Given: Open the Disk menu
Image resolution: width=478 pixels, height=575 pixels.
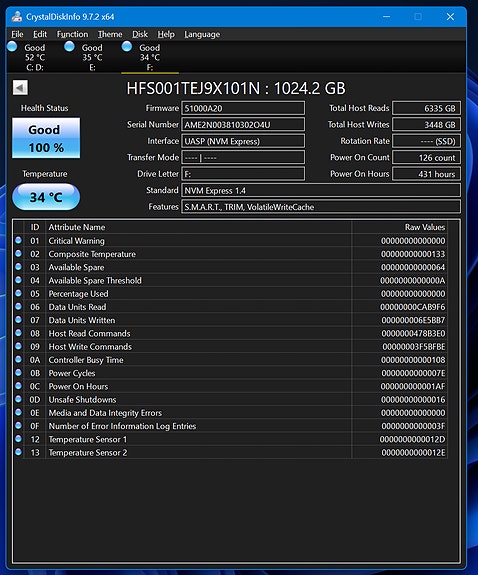Looking at the screenshot, I should pyautogui.click(x=140, y=34).
